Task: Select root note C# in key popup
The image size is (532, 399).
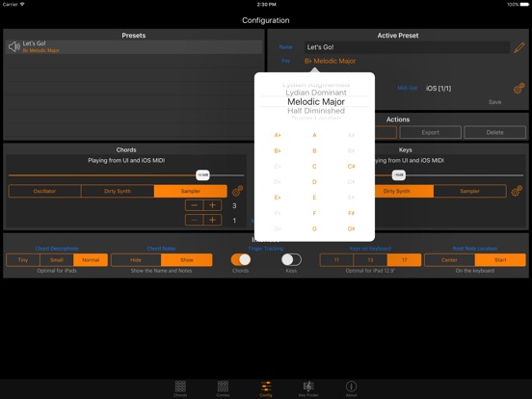Action: 351,166
